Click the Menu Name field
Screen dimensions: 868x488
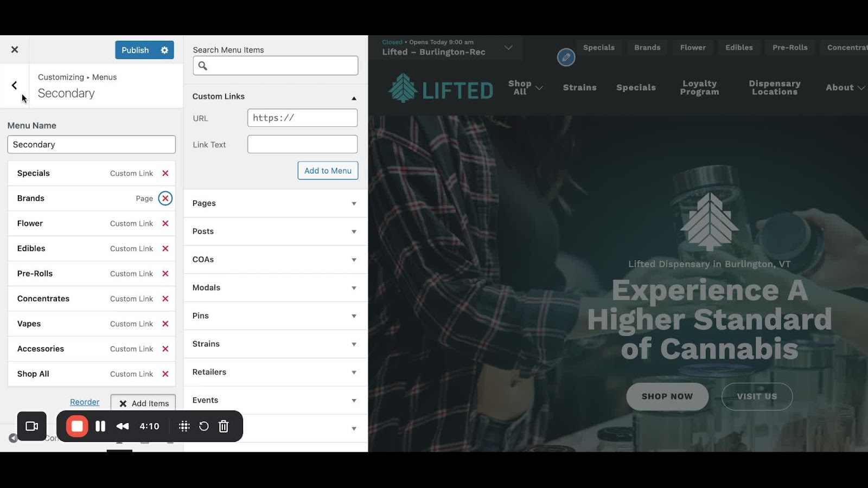coord(91,144)
